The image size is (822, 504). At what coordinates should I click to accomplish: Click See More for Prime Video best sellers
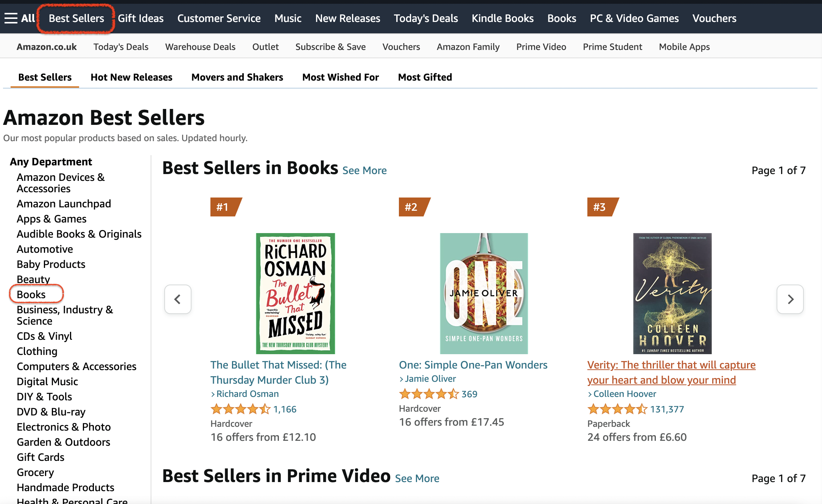[x=417, y=479]
